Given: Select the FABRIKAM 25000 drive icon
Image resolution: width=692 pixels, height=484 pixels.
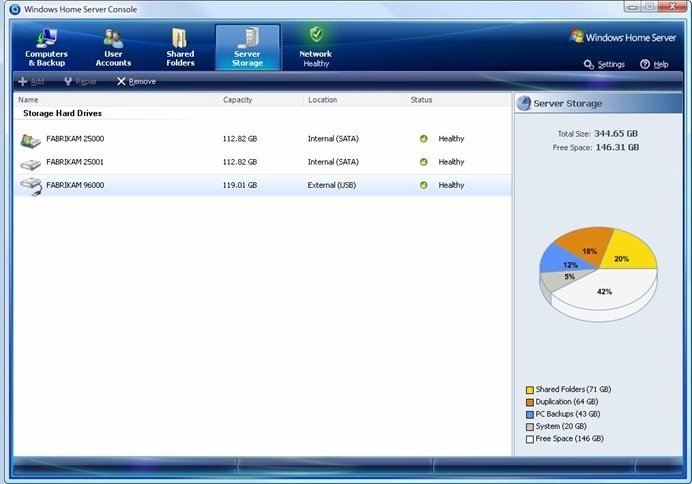Looking at the screenshot, I should coord(30,141).
